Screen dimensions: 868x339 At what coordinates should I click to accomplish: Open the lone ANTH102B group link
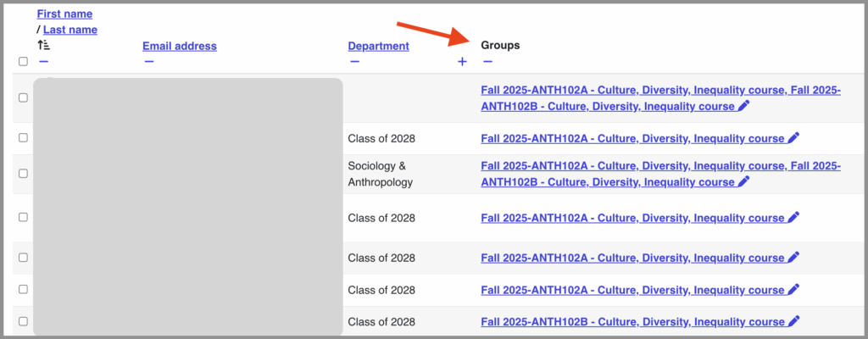click(x=632, y=322)
